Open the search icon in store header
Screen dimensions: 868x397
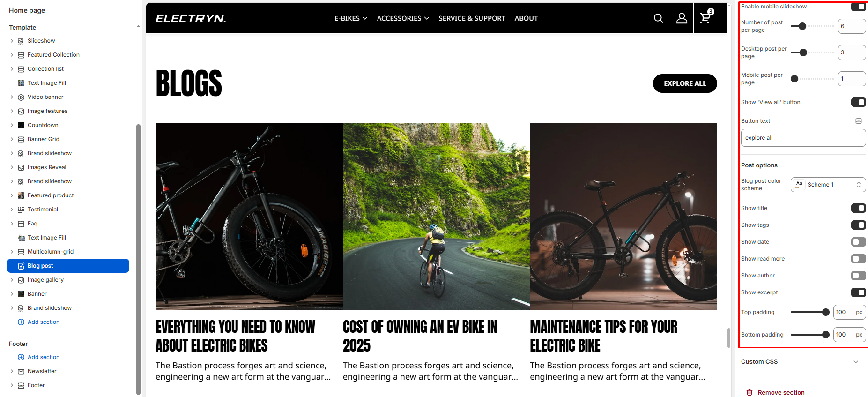tap(658, 18)
